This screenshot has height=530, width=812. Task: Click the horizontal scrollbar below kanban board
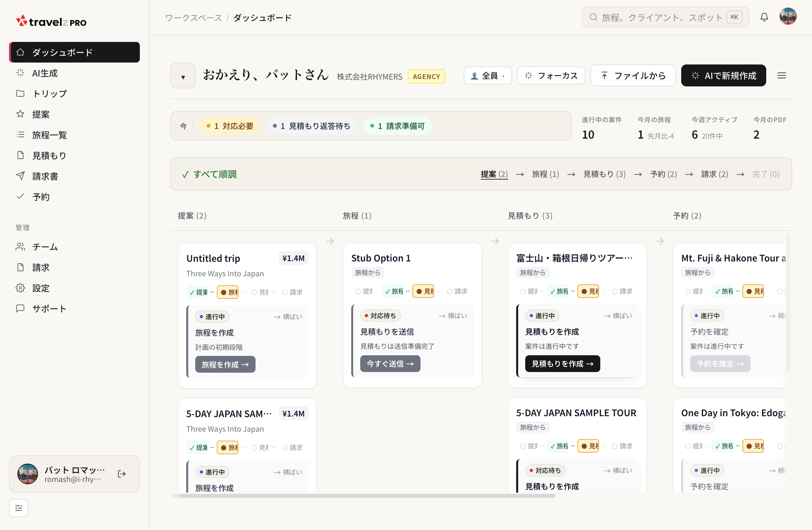coord(363,496)
